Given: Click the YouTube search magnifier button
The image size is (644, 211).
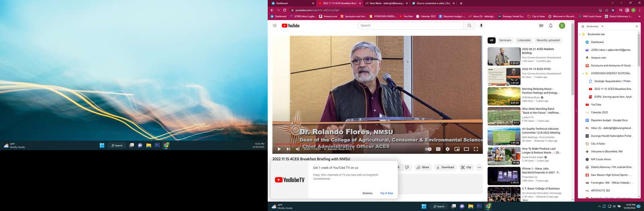Looking at the screenshot, I should (469, 26).
